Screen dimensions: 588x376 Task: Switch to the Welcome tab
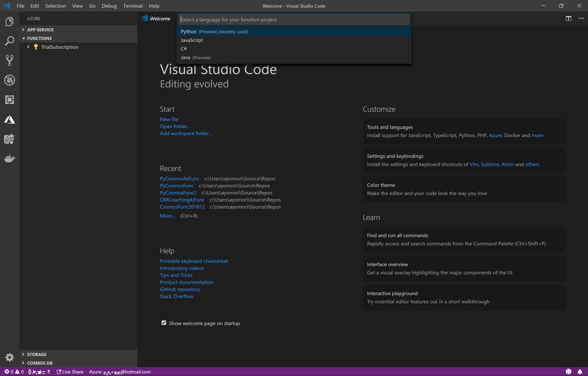[160, 19]
